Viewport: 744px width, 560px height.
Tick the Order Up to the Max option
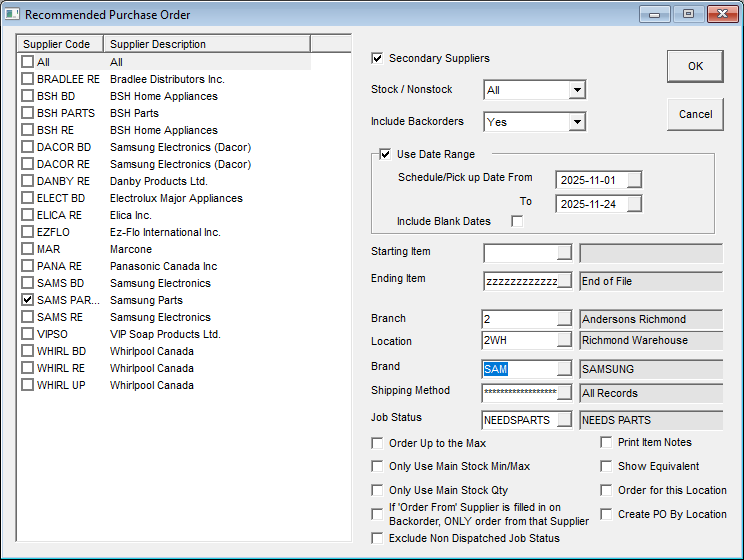point(378,443)
